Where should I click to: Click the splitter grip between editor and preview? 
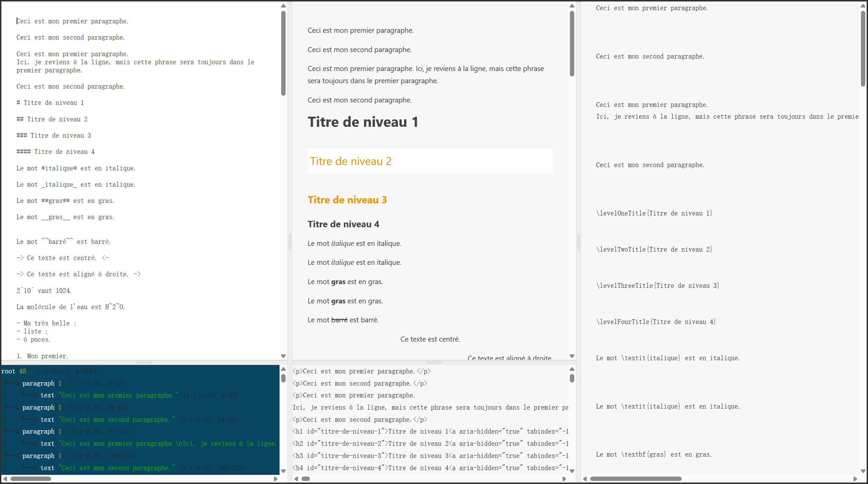[x=290, y=242]
